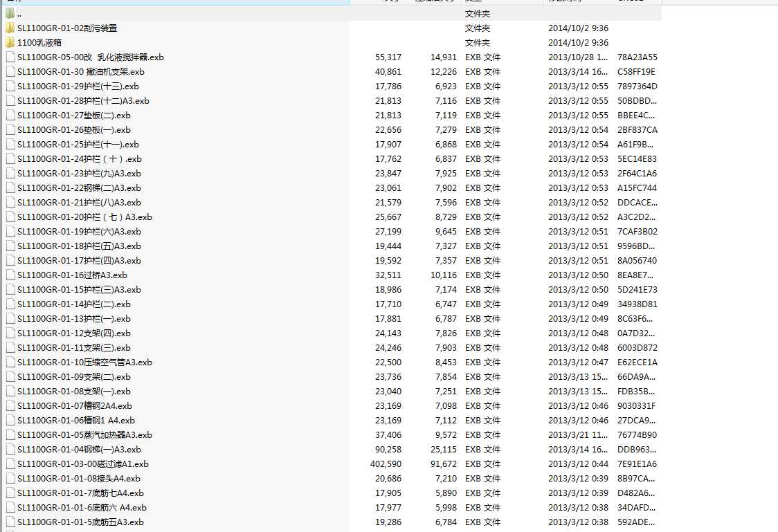Select file name SL1100GR-01-07槽钢2A4.exb
This screenshot has width=778, height=532.
[75, 406]
